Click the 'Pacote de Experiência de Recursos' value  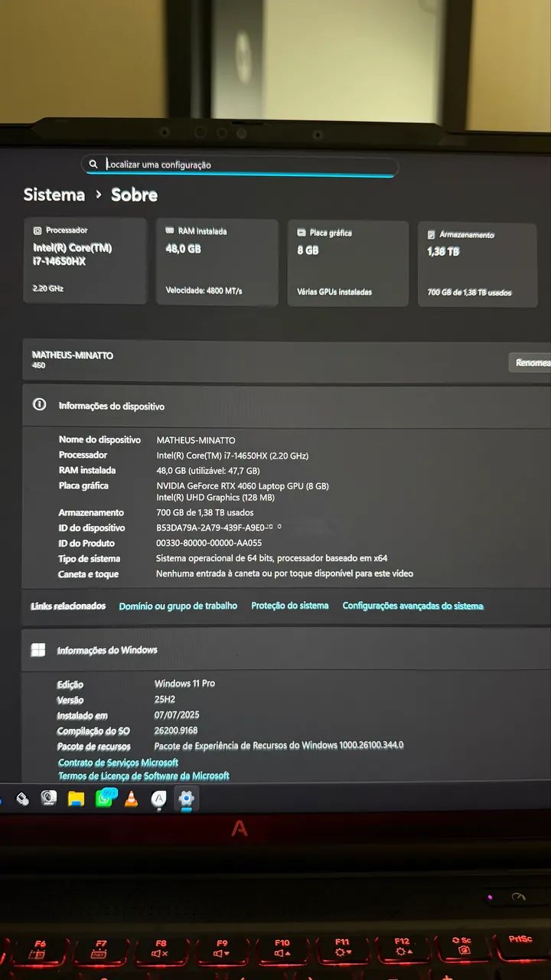[x=279, y=745]
